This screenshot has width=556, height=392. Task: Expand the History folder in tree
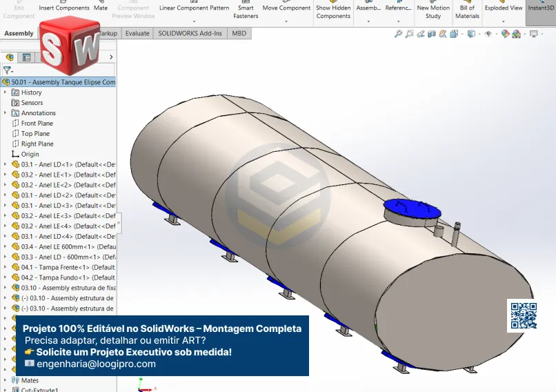[6, 92]
